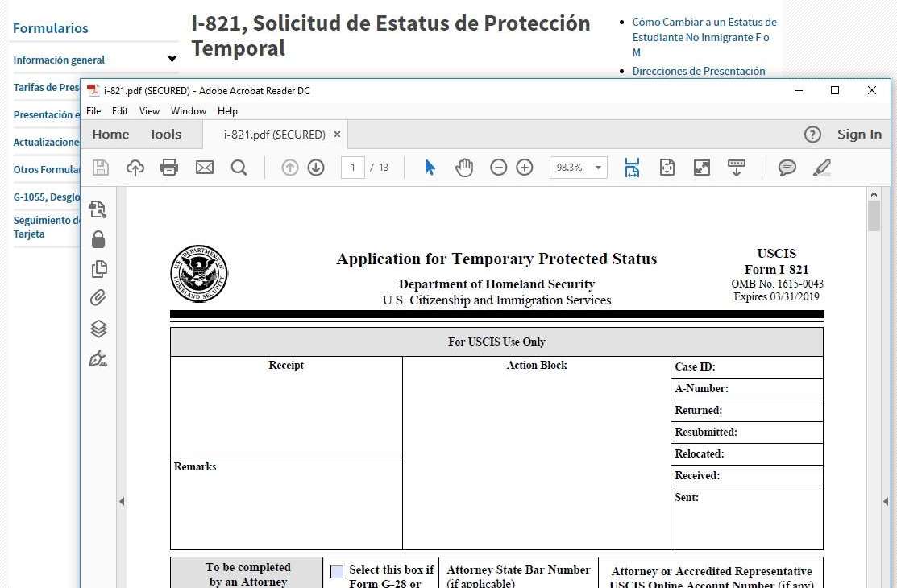Image resolution: width=897 pixels, height=588 pixels.
Task: Click the page number input field
Action: (x=352, y=168)
